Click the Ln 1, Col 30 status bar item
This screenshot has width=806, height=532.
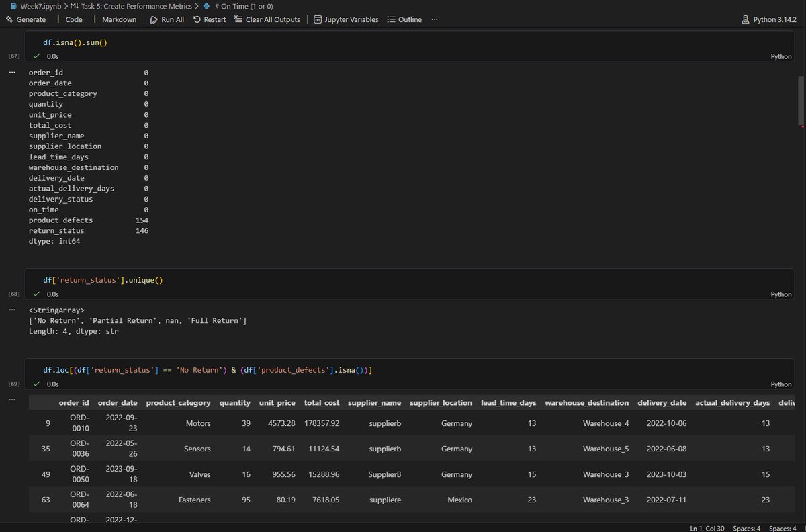709,527
